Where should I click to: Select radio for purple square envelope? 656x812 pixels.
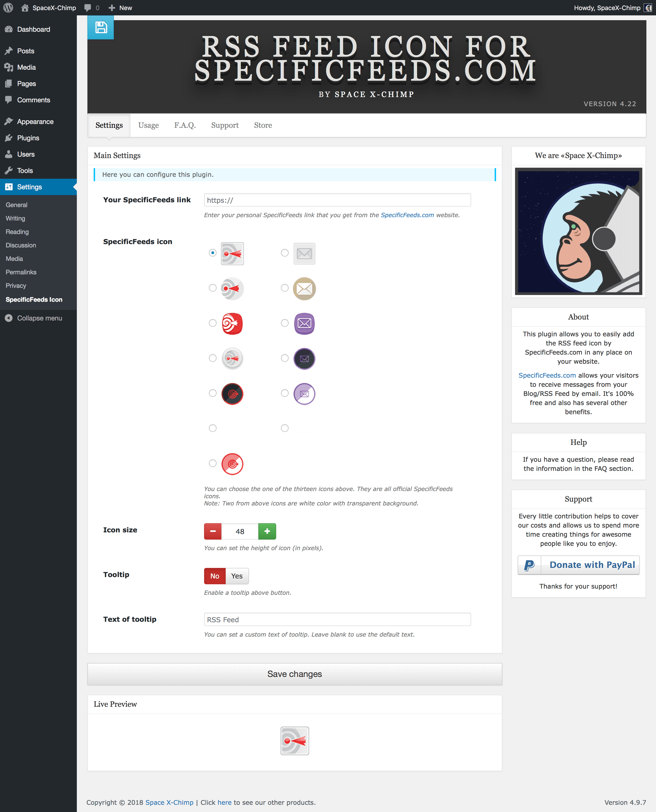[285, 323]
